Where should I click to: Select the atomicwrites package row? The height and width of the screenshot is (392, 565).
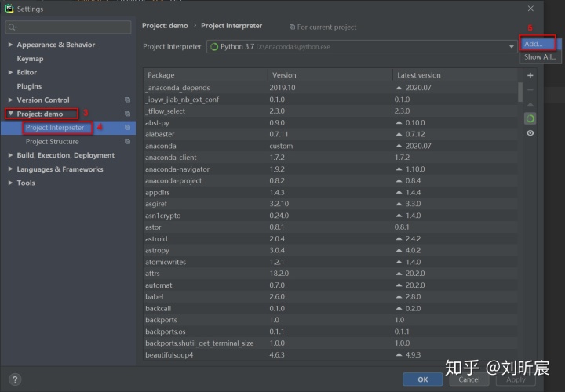[x=330, y=262]
